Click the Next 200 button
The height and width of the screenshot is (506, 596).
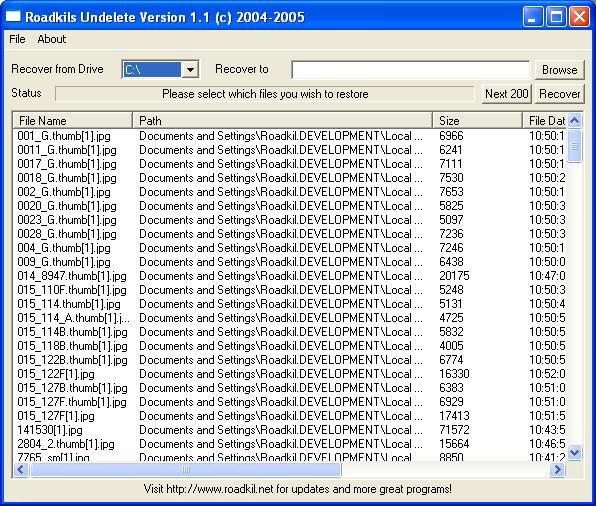click(506, 94)
